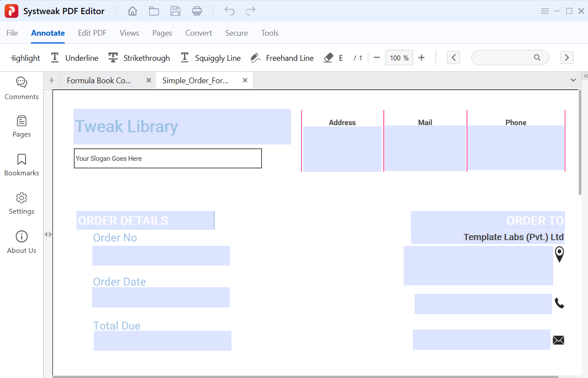The height and width of the screenshot is (378, 588).
Task: Click the Home icon in title bar
Action: pyautogui.click(x=132, y=11)
